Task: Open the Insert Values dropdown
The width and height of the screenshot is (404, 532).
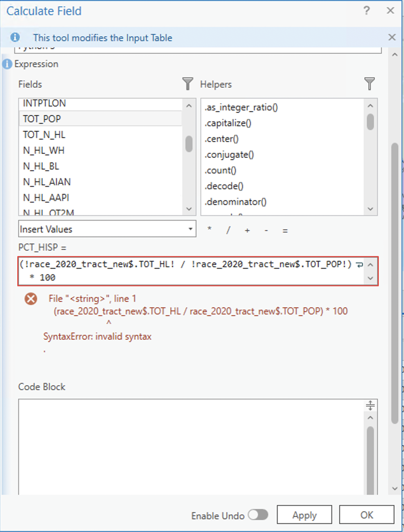Action: (191, 229)
